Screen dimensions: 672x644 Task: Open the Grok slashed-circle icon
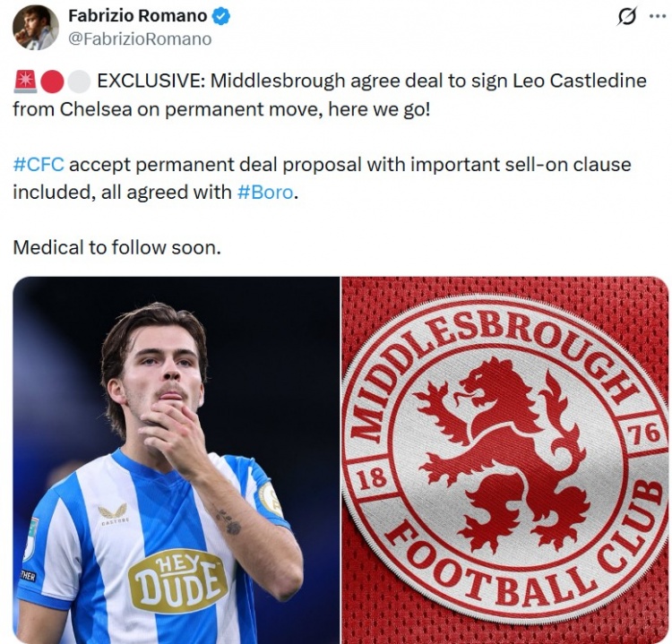pos(626,18)
